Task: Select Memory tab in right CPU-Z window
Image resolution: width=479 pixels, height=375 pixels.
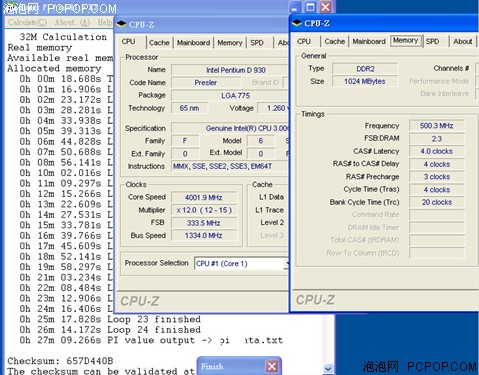Action: [x=406, y=40]
